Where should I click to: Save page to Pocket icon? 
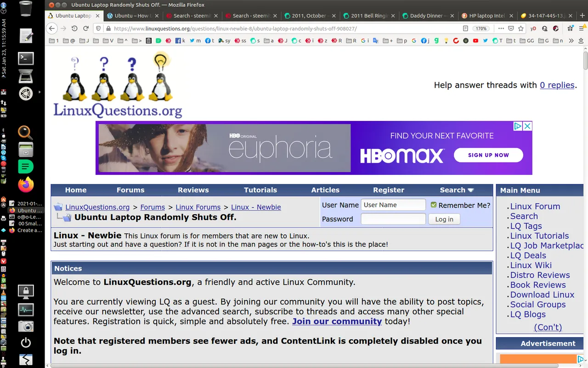click(510, 29)
